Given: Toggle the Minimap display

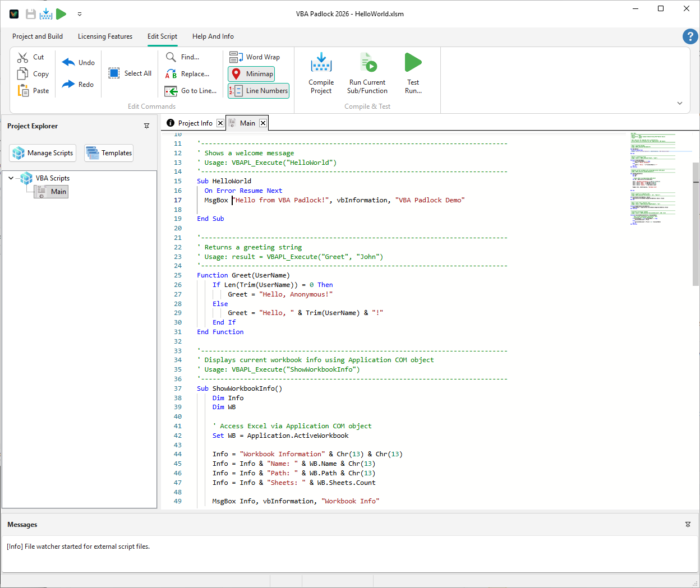Looking at the screenshot, I should click(x=251, y=73).
